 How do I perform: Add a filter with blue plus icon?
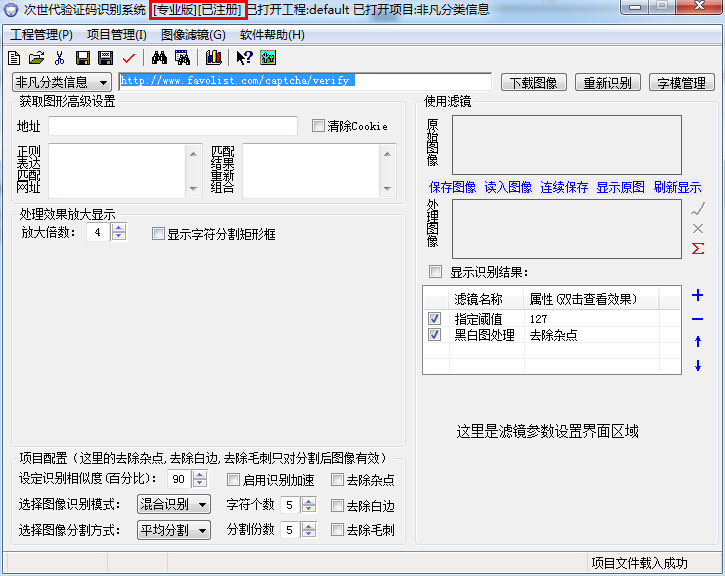click(x=697, y=295)
